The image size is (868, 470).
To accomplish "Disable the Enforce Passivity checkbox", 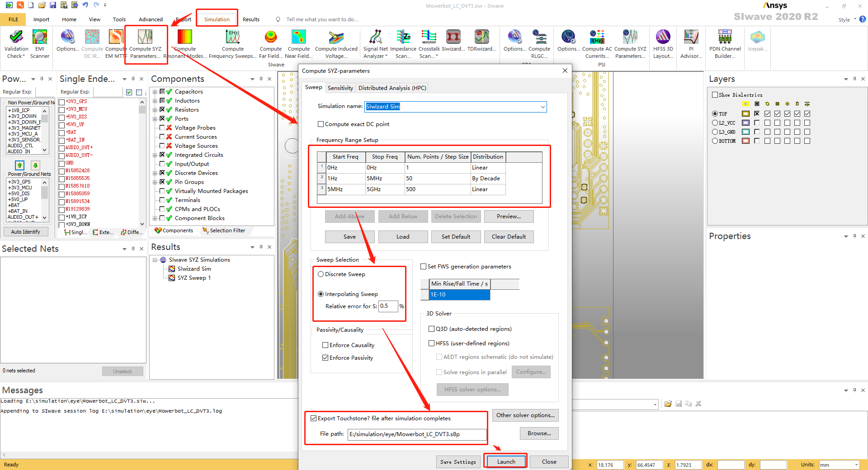I will 325,357.
